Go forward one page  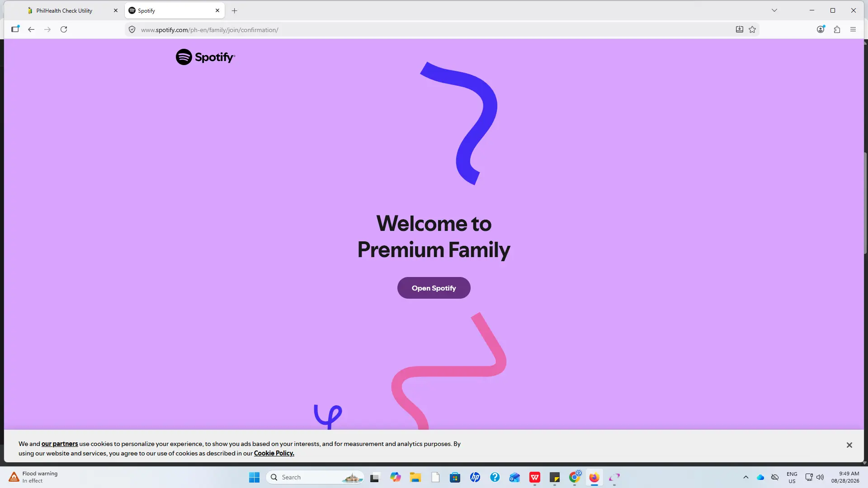(47, 29)
